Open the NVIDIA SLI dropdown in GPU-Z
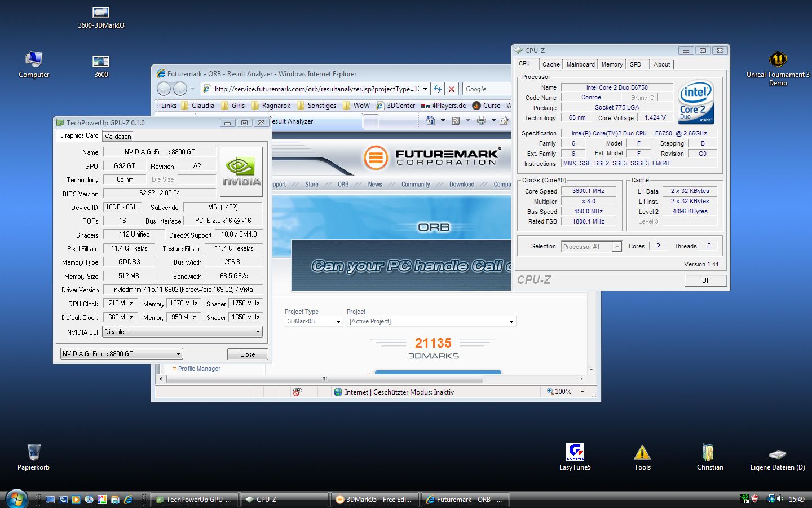This screenshot has width=812, height=508. click(183, 332)
